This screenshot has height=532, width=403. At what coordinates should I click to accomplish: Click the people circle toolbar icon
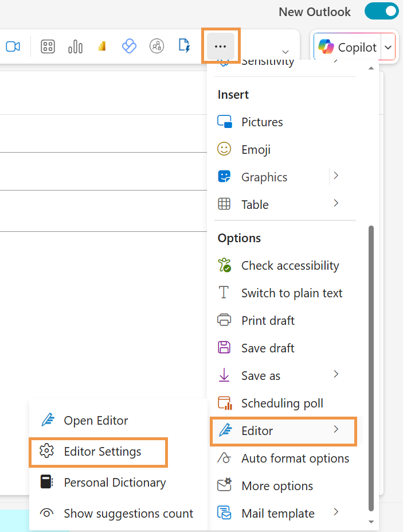pos(156,46)
